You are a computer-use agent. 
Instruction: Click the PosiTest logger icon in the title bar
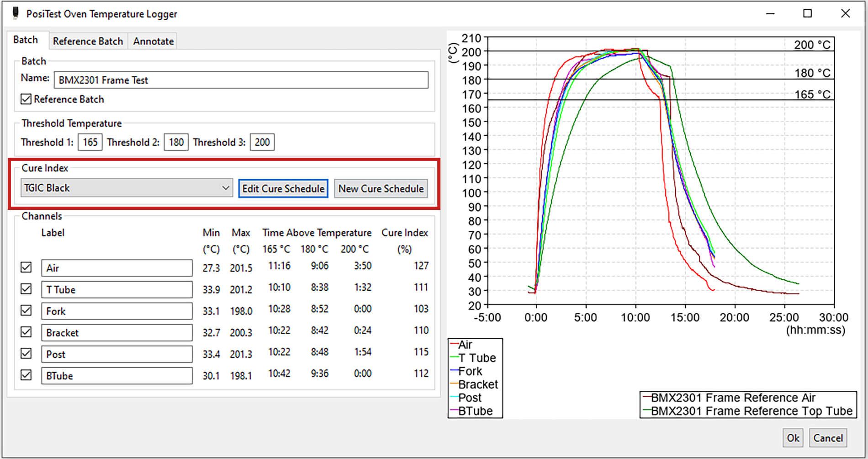coord(15,13)
